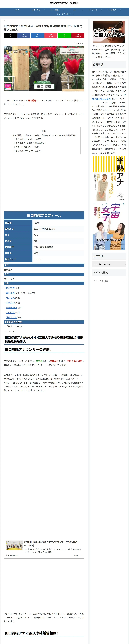Image resolution: width=129 pixels, height=644 pixels.
Task: Pin the article on Pinterest
Action: pyautogui.click(x=78, y=36)
